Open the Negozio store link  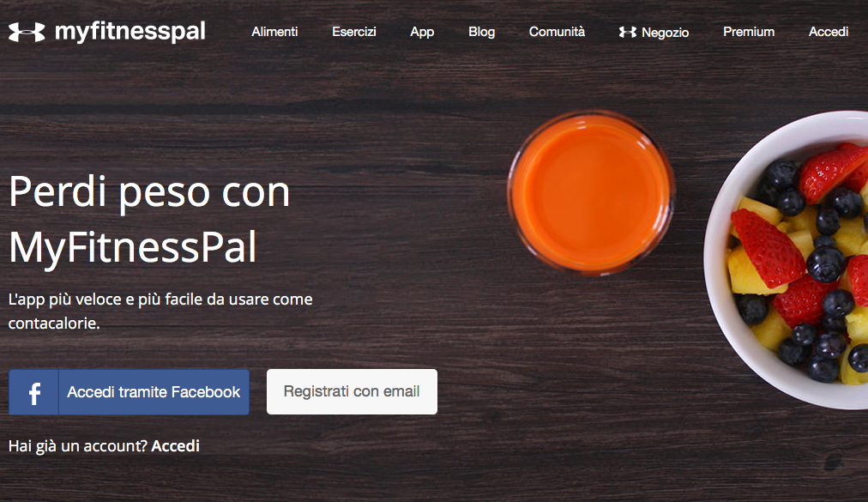pos(665,33)
